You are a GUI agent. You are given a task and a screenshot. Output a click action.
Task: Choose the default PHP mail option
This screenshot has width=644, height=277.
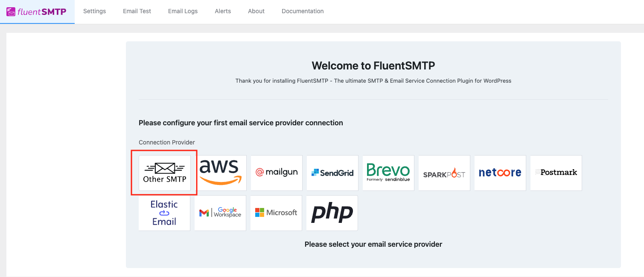tap(332, 213)
